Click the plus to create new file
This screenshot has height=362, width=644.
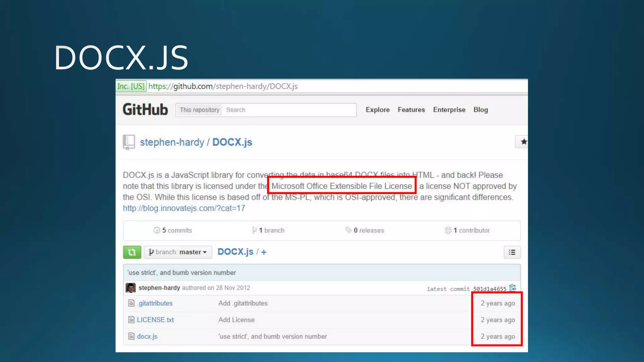pyautogui.click(x=264, y=252)
